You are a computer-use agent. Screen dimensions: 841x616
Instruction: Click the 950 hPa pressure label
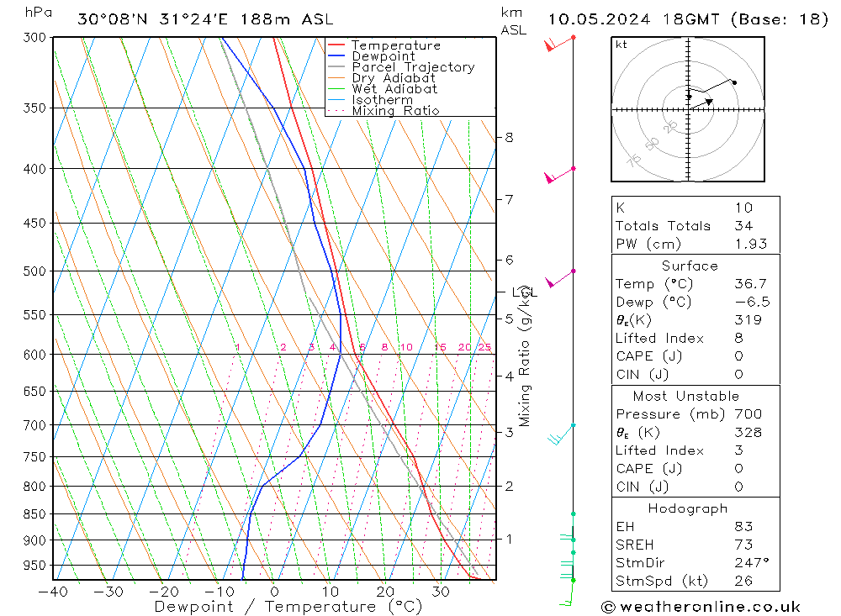click(34, 566)
